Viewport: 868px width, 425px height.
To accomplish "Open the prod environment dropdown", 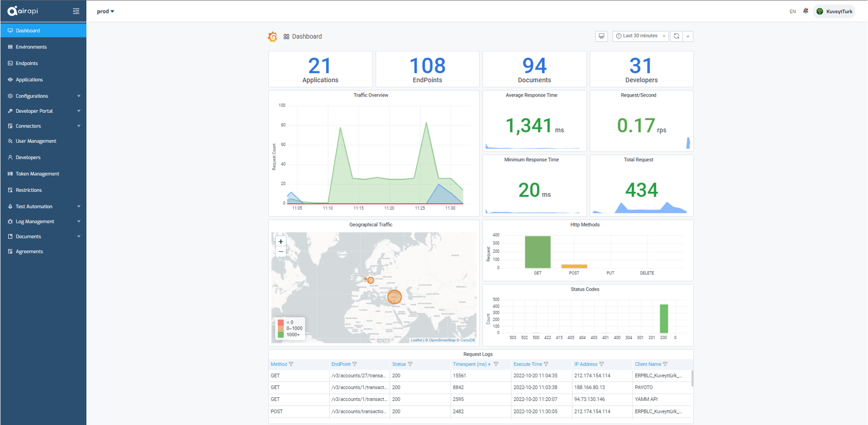I will point(105,12).
